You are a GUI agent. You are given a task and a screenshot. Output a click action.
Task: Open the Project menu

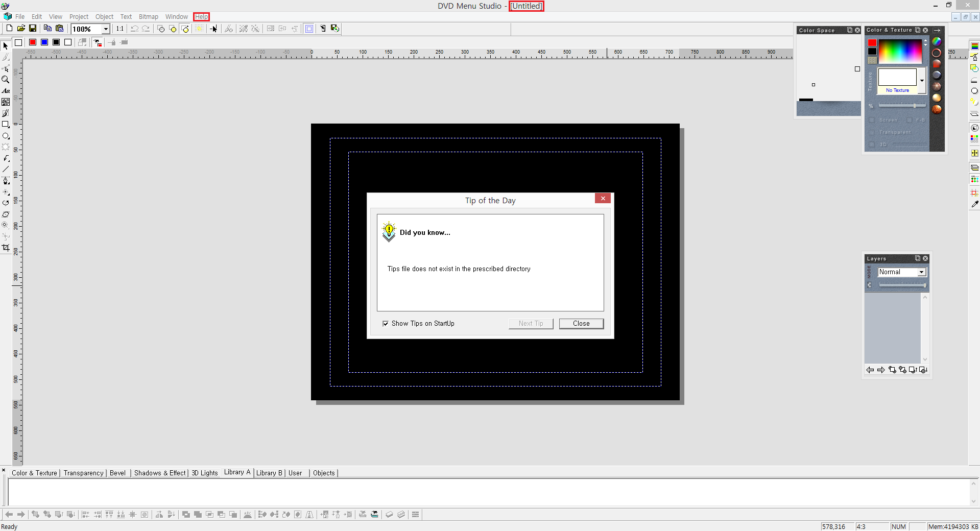pos(79,17)
